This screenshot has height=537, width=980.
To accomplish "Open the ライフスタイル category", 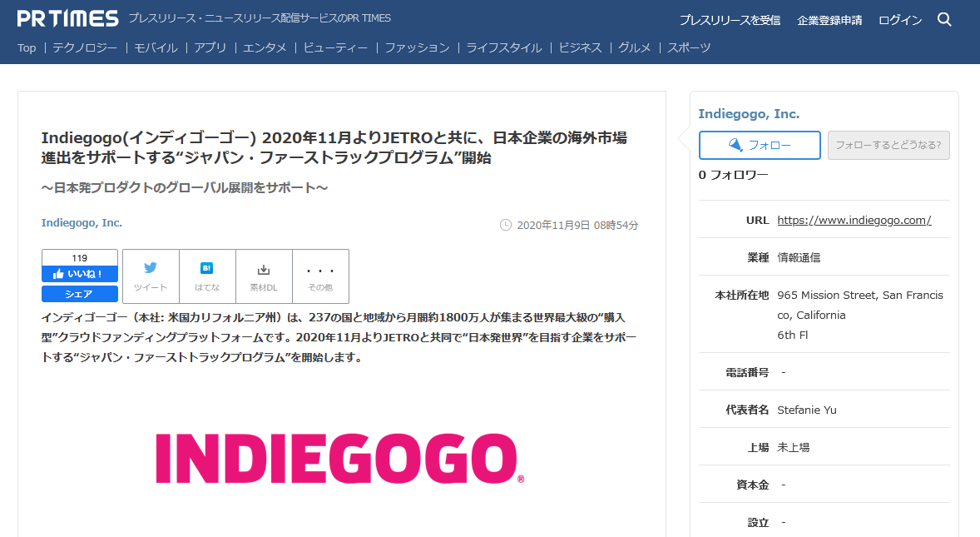I will click(x=504, y=48).
